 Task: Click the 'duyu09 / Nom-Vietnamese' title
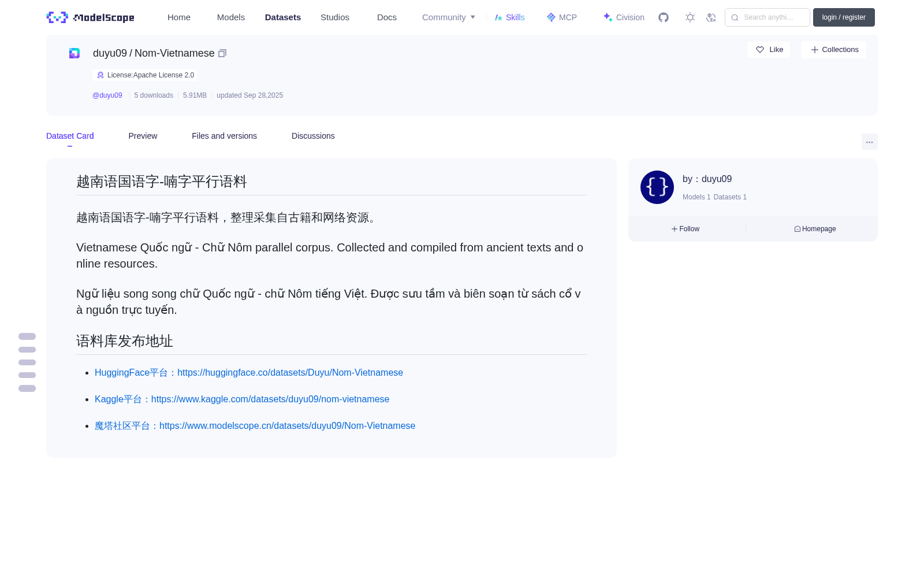click(154, 53)
